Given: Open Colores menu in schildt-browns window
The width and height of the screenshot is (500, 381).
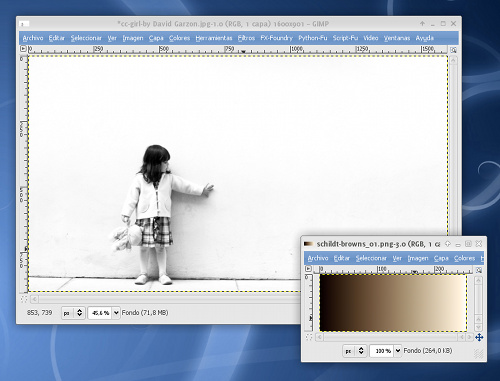Looking at the screenshot, I should [464, 258].
